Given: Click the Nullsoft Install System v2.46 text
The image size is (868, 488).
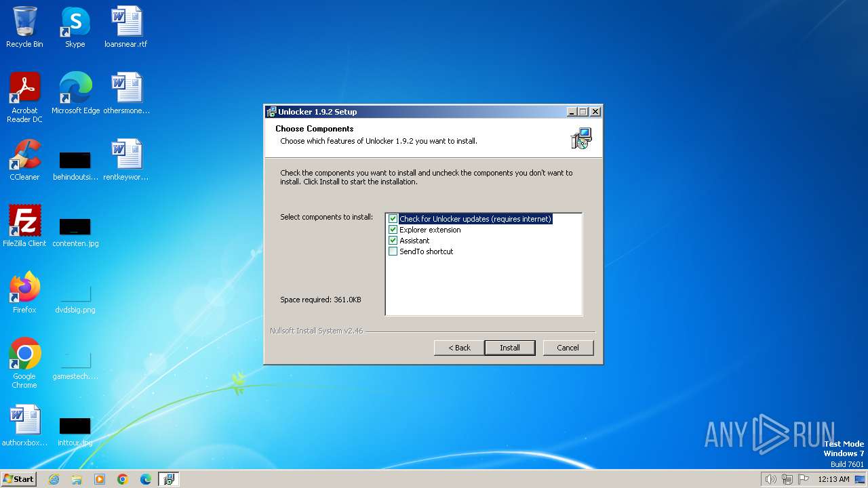Looking at the screenshot, I should coord(317,331).
